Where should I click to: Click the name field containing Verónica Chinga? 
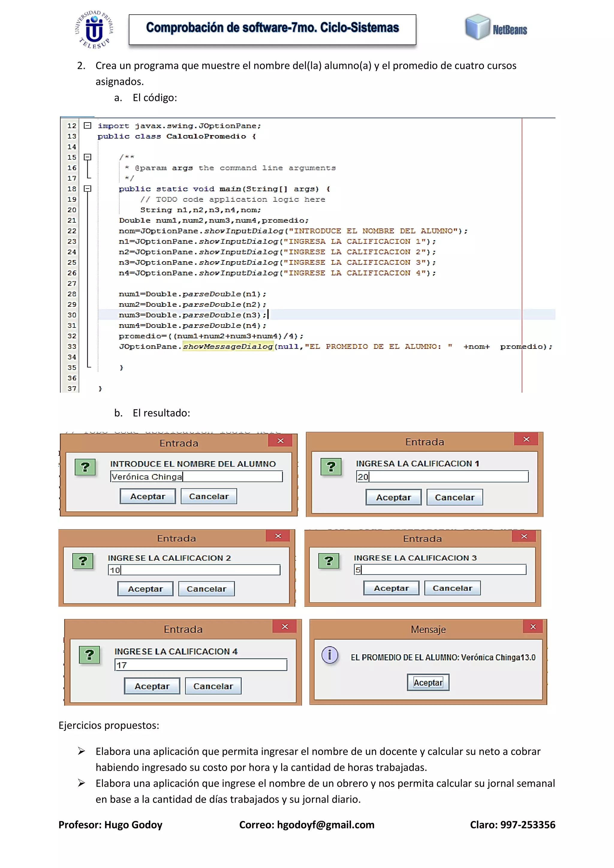196,477
